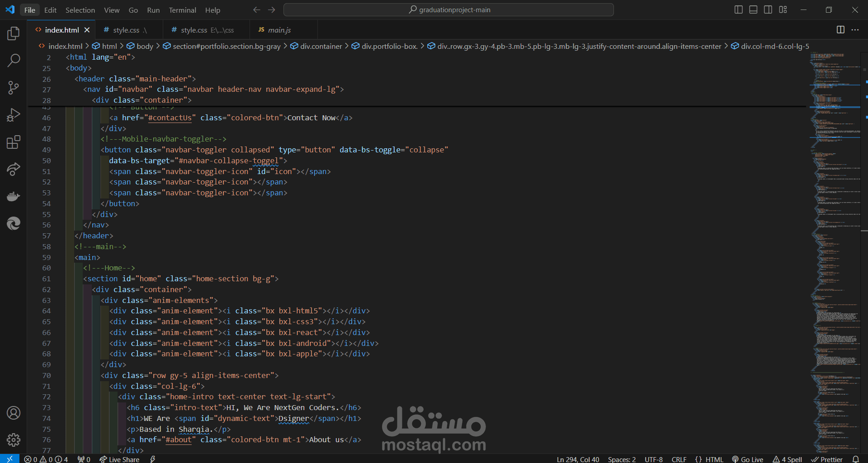Open the Extensions view
The image size is (868, 463).
pyautogui.click(x=14, y=142)
